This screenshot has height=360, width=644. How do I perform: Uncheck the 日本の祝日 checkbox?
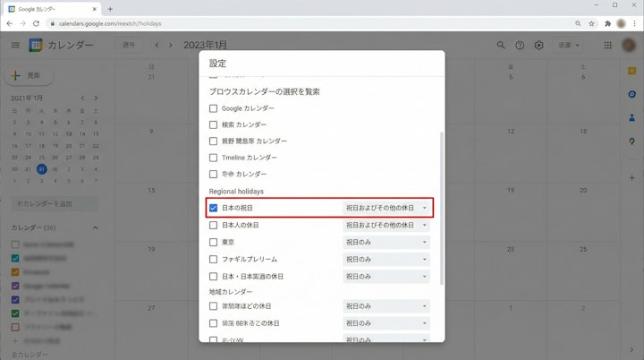click(213, 208)
